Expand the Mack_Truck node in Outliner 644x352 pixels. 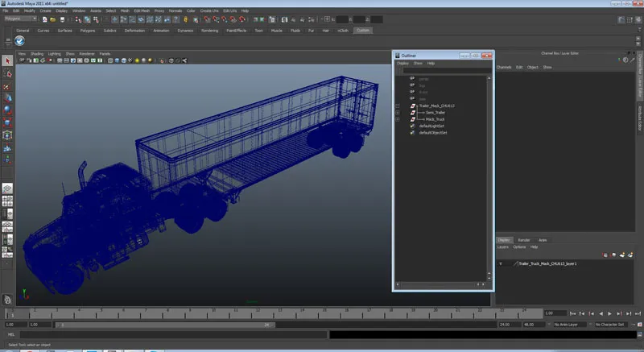[398, 119]
